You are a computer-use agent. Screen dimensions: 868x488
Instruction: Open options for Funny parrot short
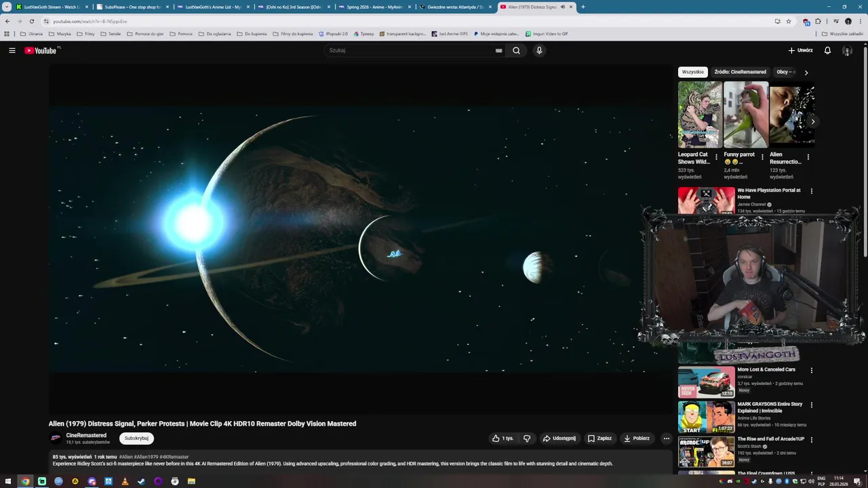[762, 157]
